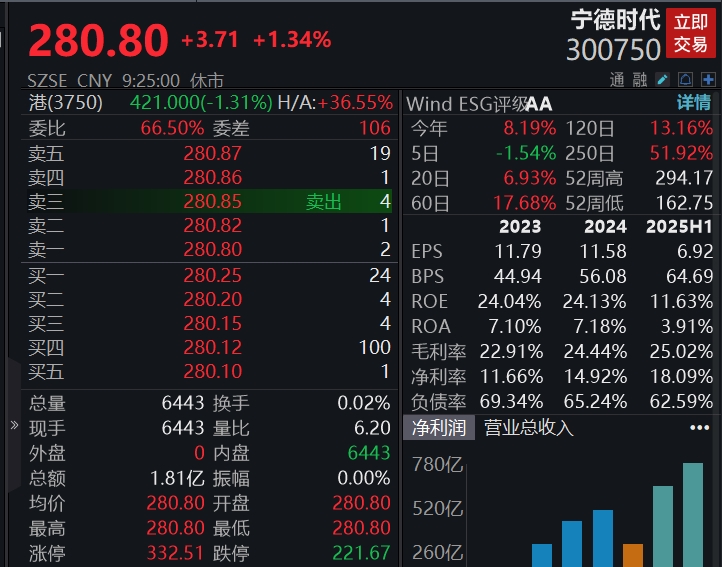Click the red 立即交易 trade button
Screen dimensions: 722x567
point(691,33)
